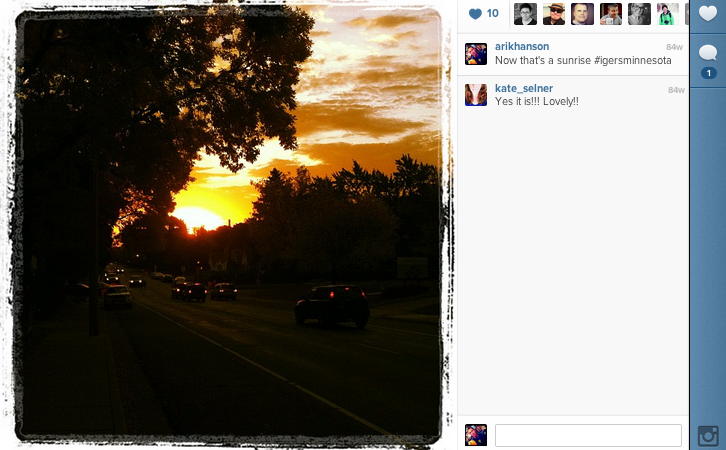Open third liker's bald man avatar
Screen dimensions: 726x450
pos(582,14)
